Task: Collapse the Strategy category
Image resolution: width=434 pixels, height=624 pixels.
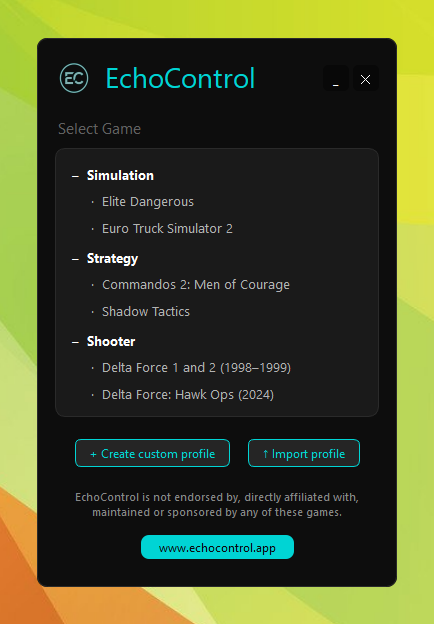Action: (x=75, y=259)
